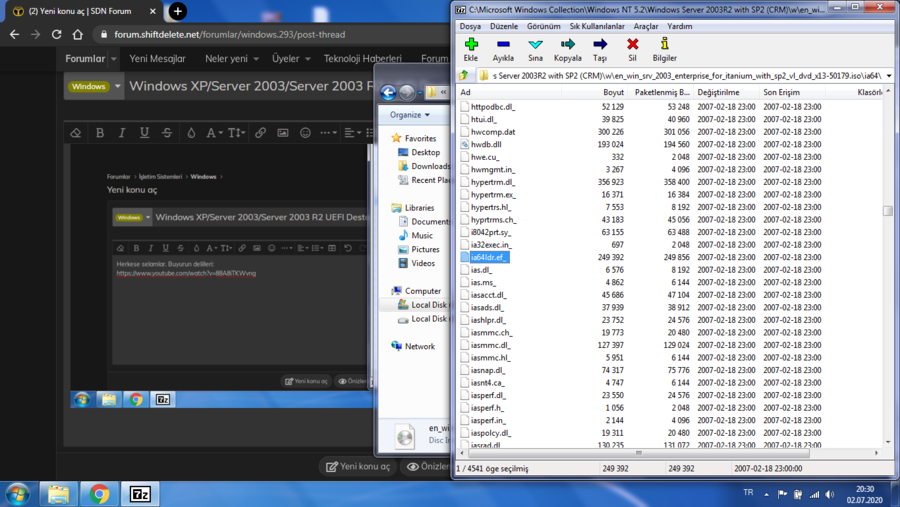Switch to Chrome from the taskbar

tap(99, 494)
